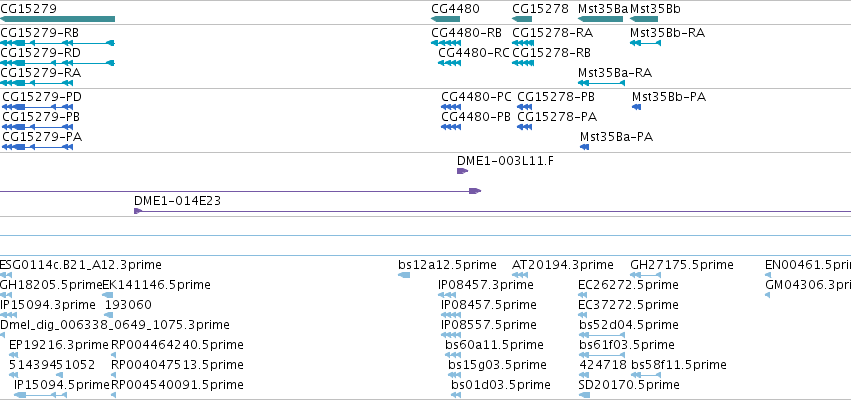Select the bs12a12.5prime EST feature
The height and width of the screenshot is (400, 851).
click(x=404, y=275)
